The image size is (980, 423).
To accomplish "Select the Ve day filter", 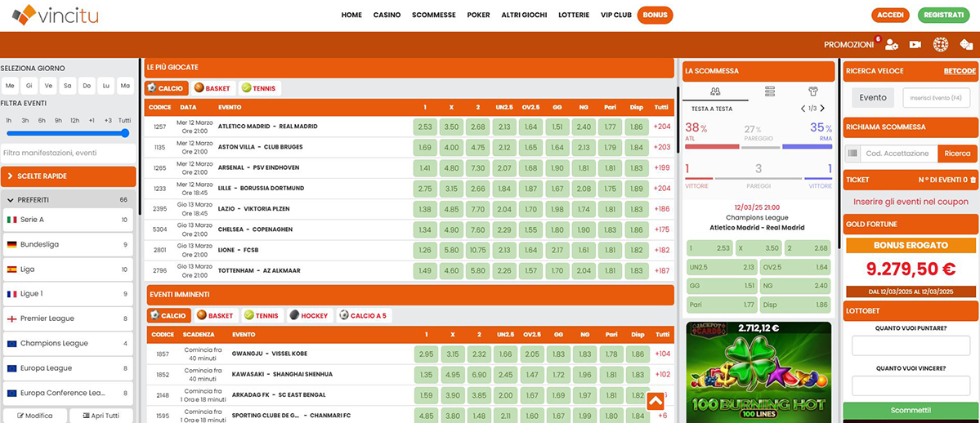I will point(49,86).
